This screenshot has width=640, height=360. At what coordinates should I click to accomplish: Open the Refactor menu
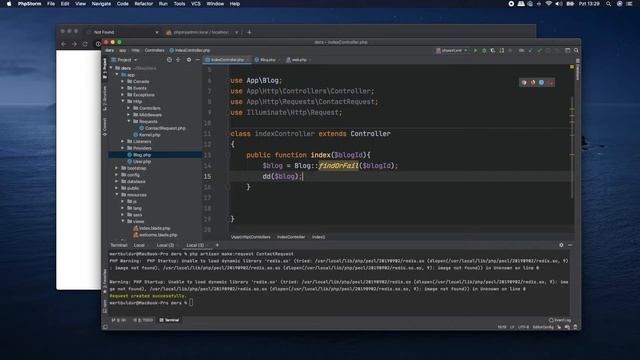[144, 4]
